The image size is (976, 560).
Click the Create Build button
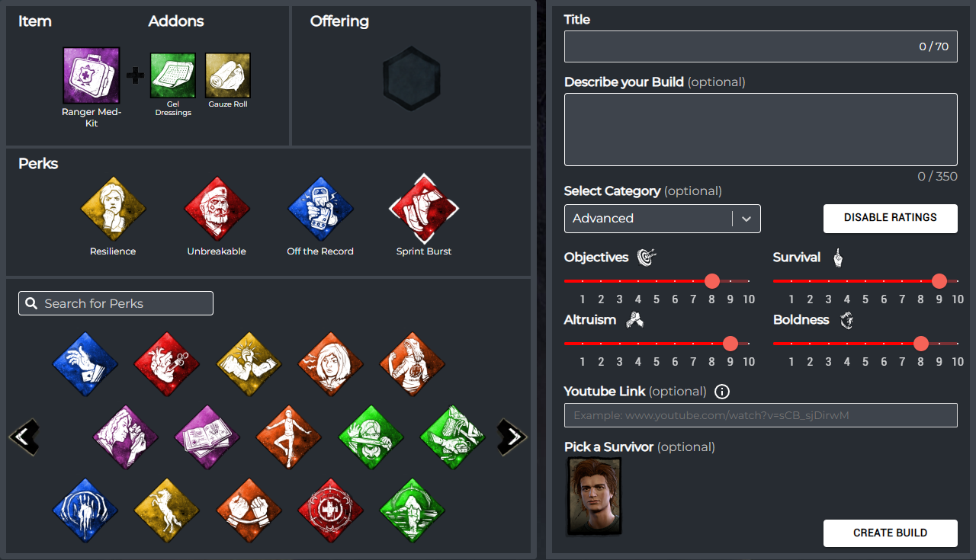(891, 533)
